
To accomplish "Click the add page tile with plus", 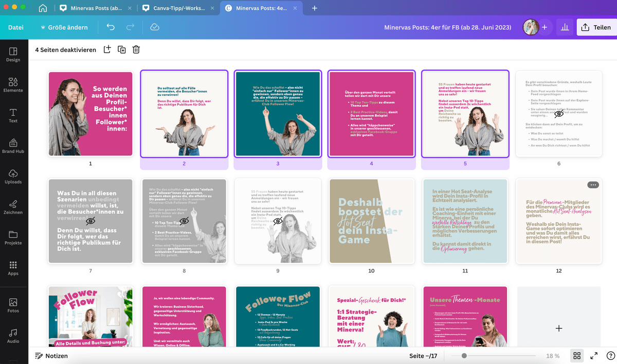I will 559,328.
